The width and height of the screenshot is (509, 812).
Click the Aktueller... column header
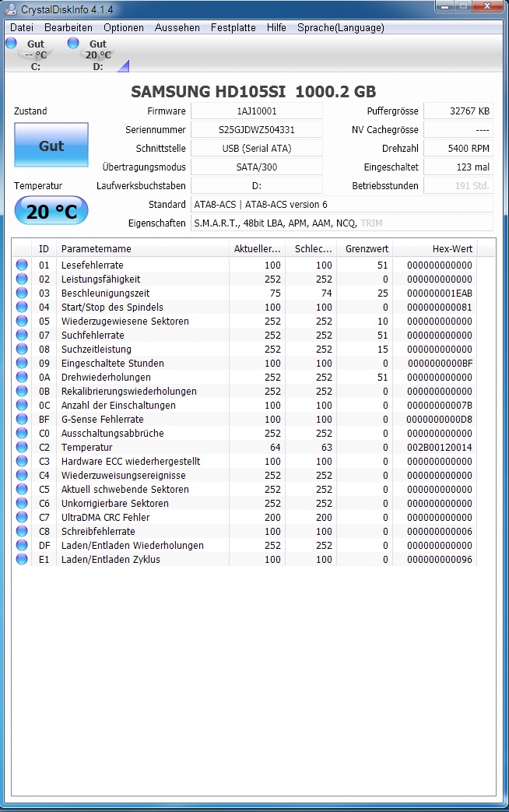tap(257, 248)
